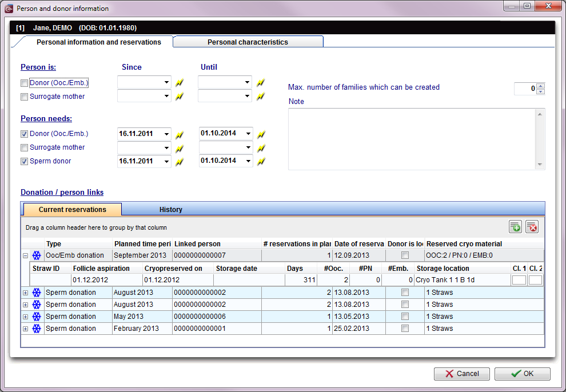Toggle the Cl. 2 box in Cryo Tank row
Viewport: 566px width, 392px height.
click(x=535, y=280)
